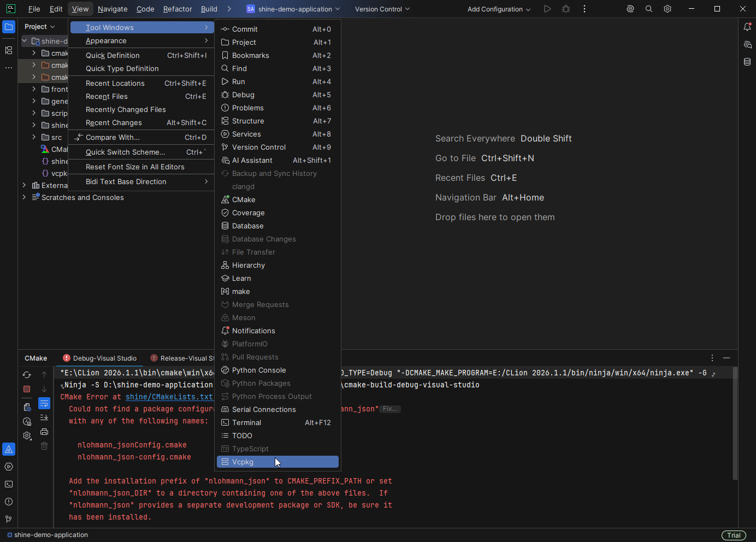This screenshot has width=756, height=542.
Task: Click the Run button in the top toolbar
Action: [x=547, y=9]
